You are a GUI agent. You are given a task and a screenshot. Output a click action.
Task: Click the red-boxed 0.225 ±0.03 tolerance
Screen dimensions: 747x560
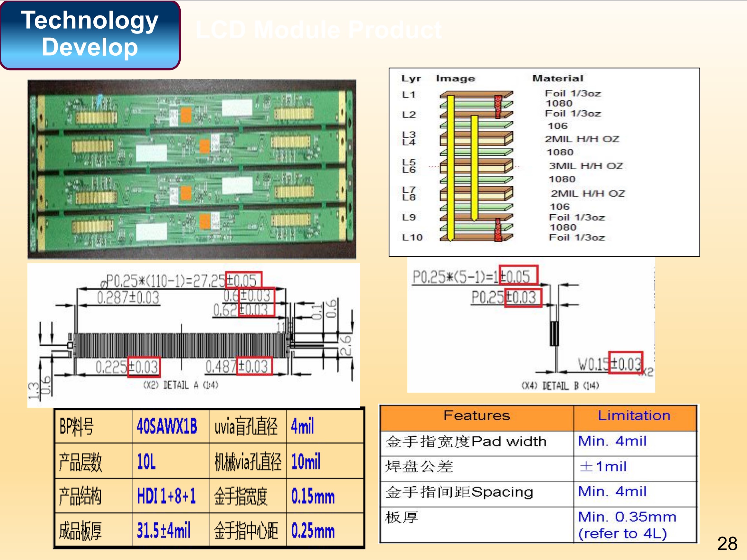coord(144,367)
